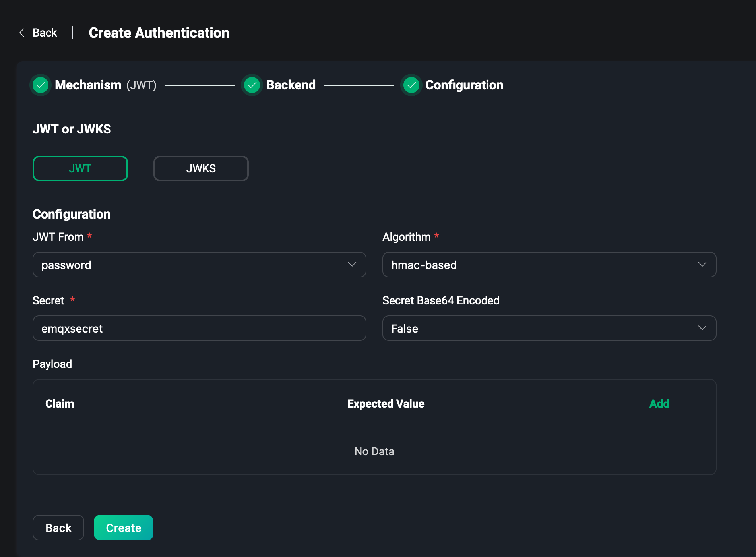Go to the Backend step label
Image resolution: width=756 pixels, height=557 pixels.
[291, 85]
